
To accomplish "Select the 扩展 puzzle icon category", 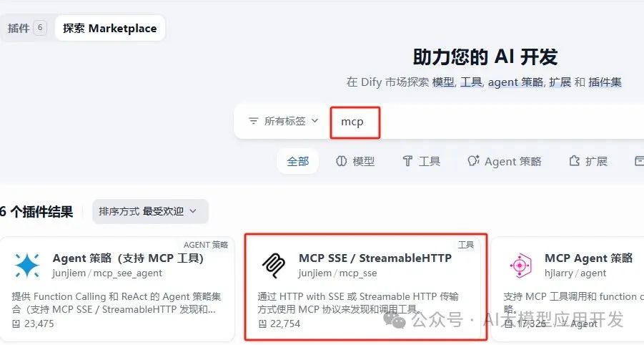I will click(574, 161).
